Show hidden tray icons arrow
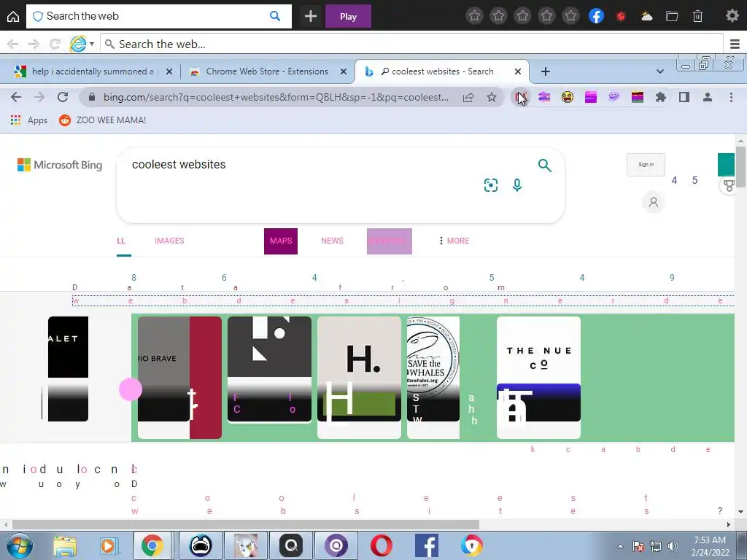This screenshot has height=560, width=747. [x=620, y=546]
